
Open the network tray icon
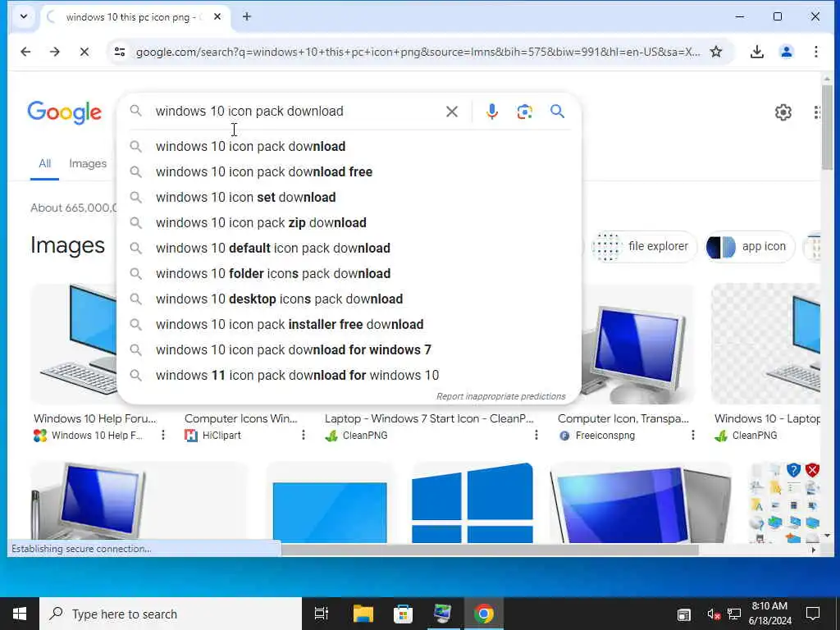click(734, 614)
